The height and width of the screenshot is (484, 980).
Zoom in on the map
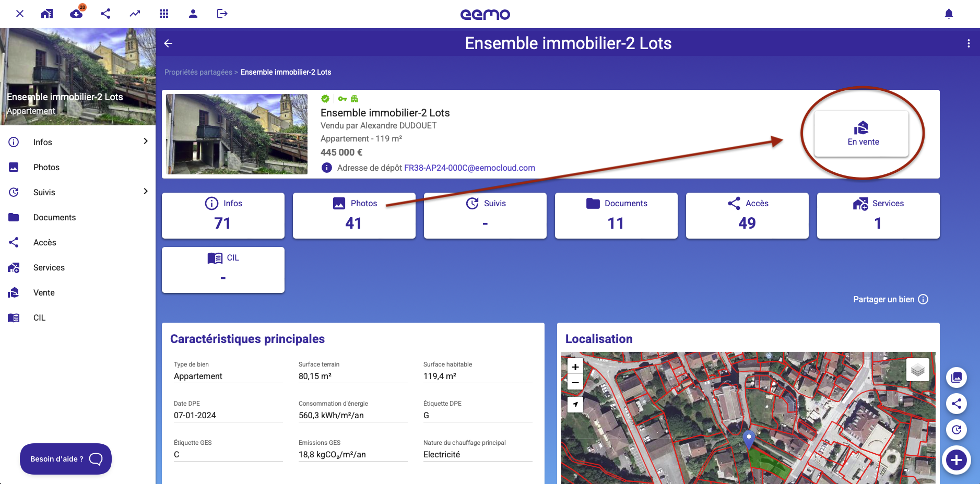click(575, 367)
